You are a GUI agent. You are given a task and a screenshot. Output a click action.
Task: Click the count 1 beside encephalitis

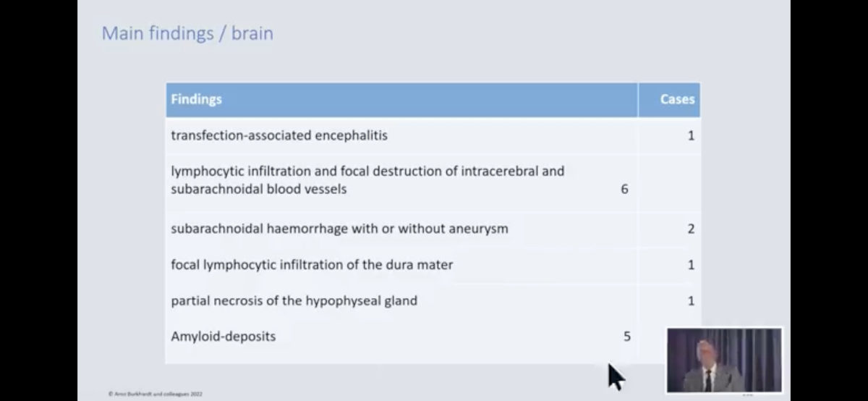tap(691, 135)
